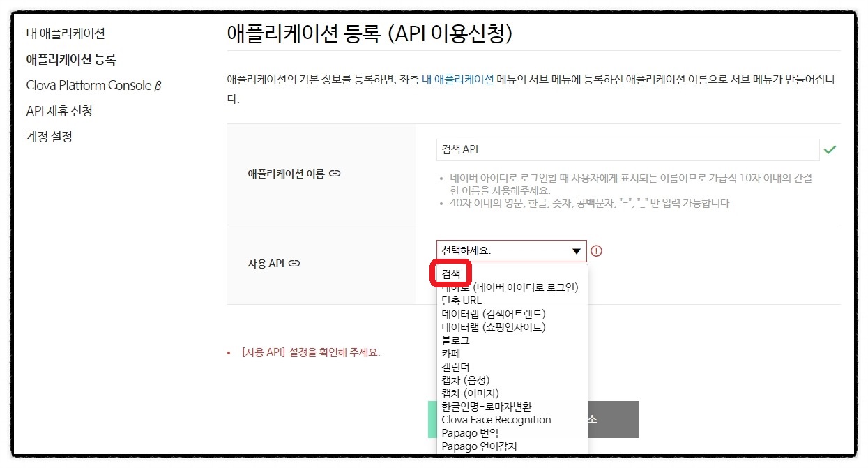Pick 데이터랩 (쇼핑인사이트) from the list

click(x=494, y=326)
